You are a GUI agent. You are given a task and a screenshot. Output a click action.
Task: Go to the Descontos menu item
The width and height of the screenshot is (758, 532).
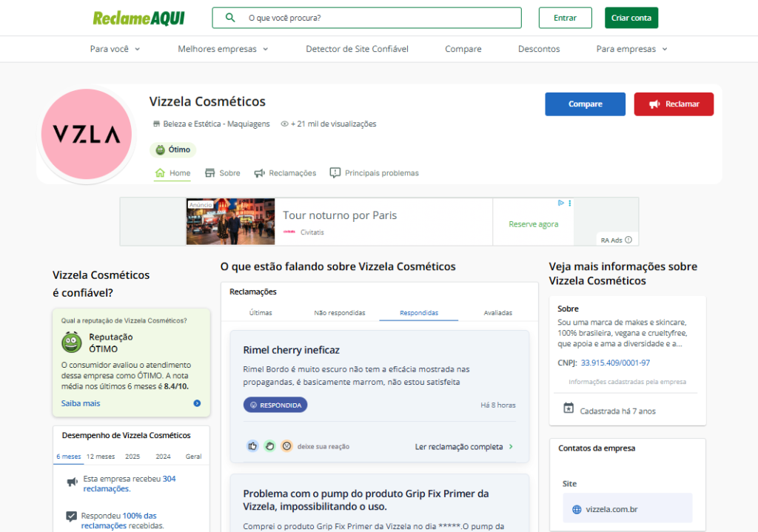[x=539, y=49]
